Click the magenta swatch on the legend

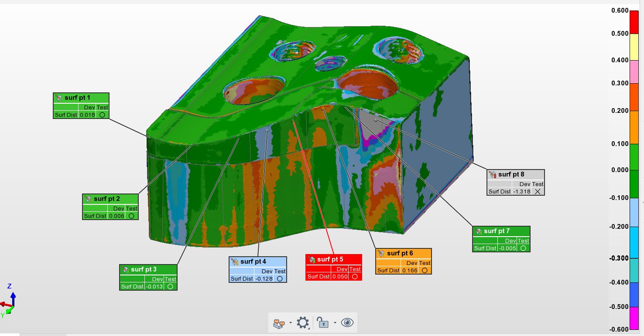coord(634,318)
